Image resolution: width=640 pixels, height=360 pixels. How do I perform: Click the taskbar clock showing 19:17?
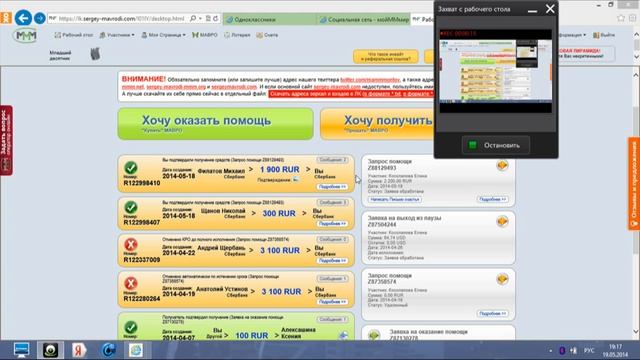[616, 351]
